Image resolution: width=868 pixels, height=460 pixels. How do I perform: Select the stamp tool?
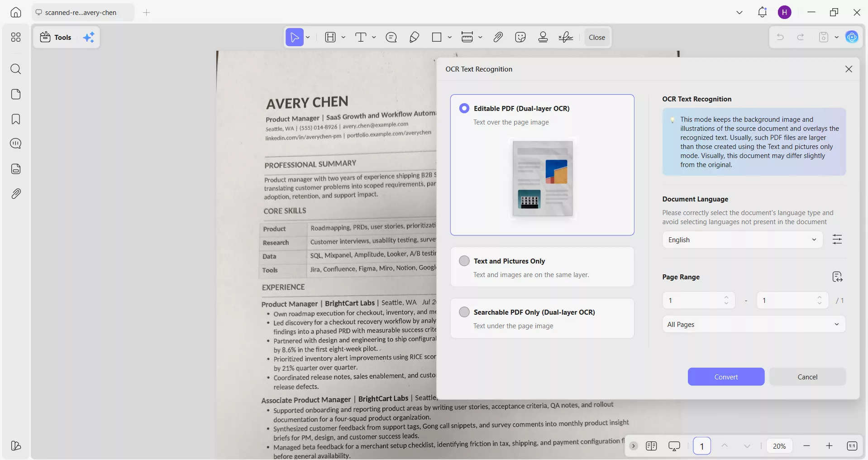[x=543, y=37]
